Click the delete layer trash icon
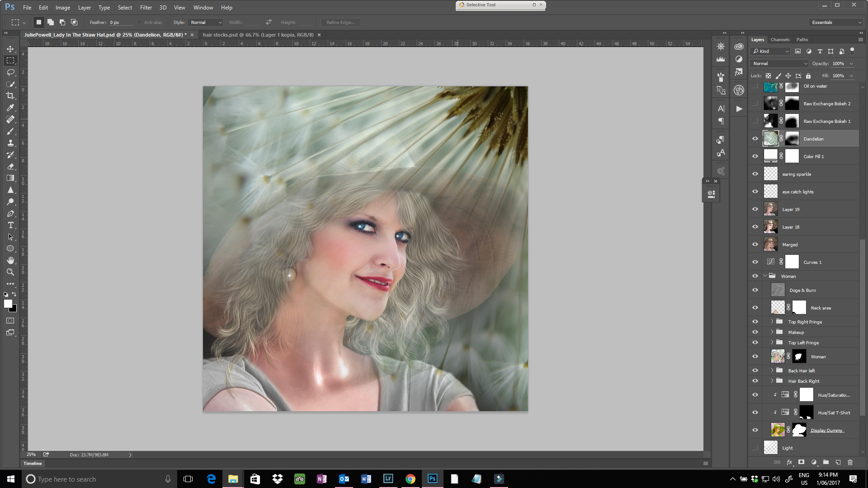The width and height of the screenshot is (868, 488). [x=850, y=462]
